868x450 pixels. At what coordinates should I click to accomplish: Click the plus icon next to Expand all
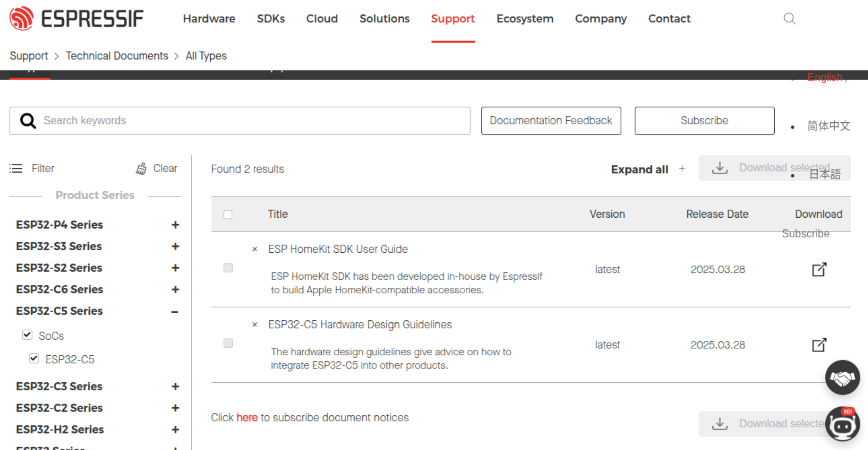pyautogui.click(x=682, y=168)
